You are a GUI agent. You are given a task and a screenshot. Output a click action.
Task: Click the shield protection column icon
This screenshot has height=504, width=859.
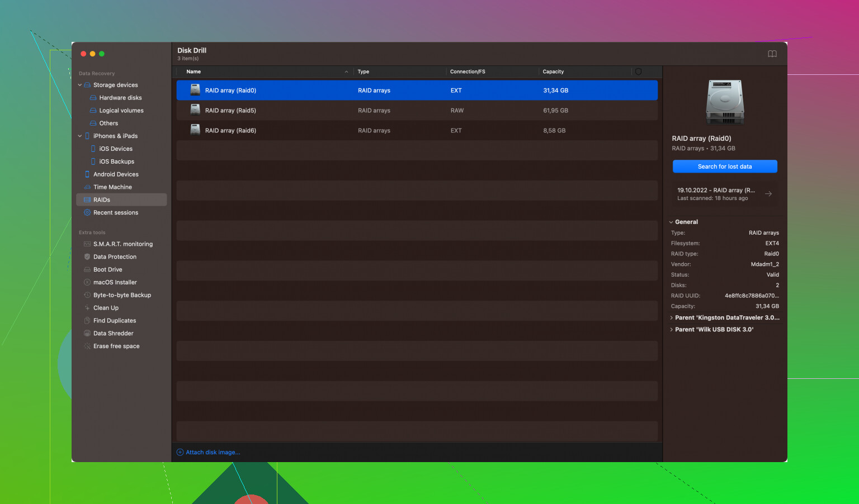pos(638,72)
